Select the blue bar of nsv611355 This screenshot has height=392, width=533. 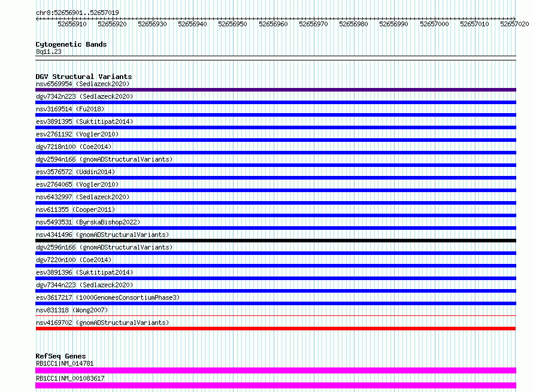[x=275, y=215]
